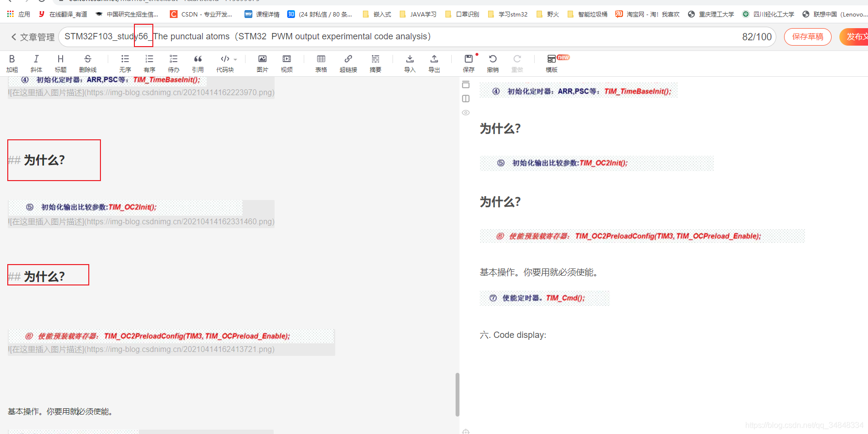Open the 嵌入式 bookmark folder
Viewport: 868px width, 434px height.
(377, 14)
